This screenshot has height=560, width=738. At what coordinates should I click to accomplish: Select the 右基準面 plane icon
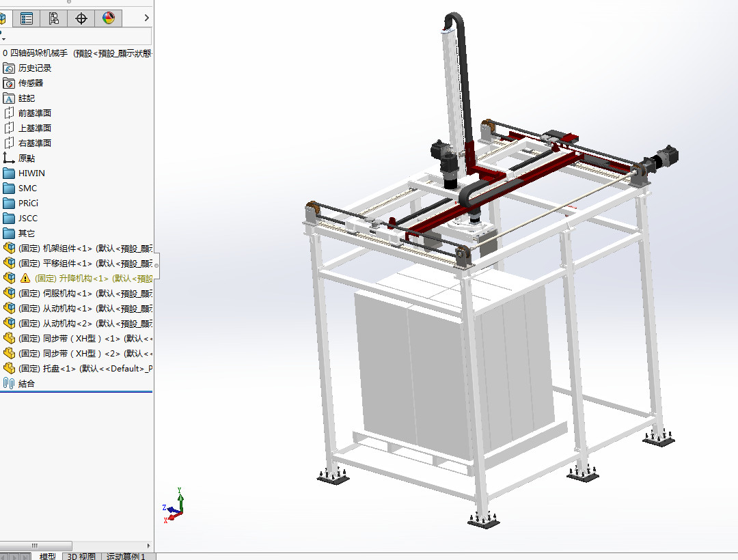[x=8, y=143]
